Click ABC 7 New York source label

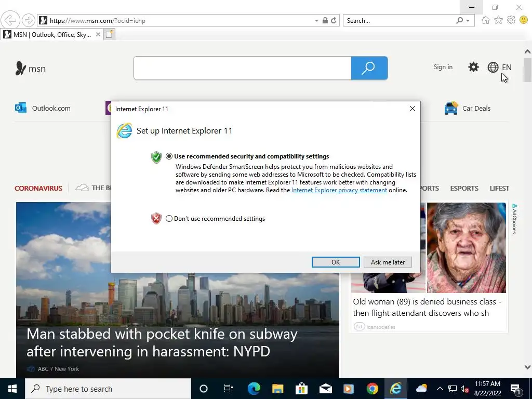click(x=58, y=369)
